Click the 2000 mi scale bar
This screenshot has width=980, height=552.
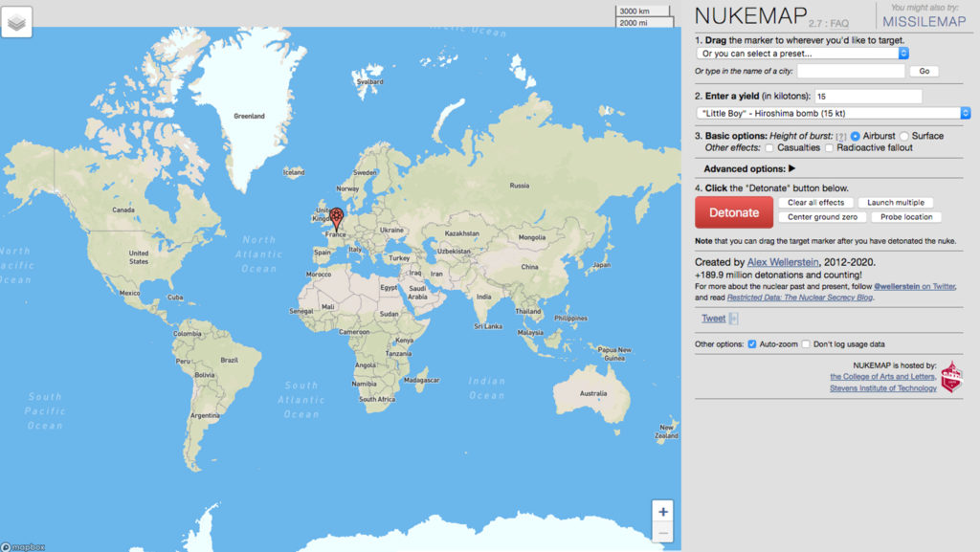[645, 22]
